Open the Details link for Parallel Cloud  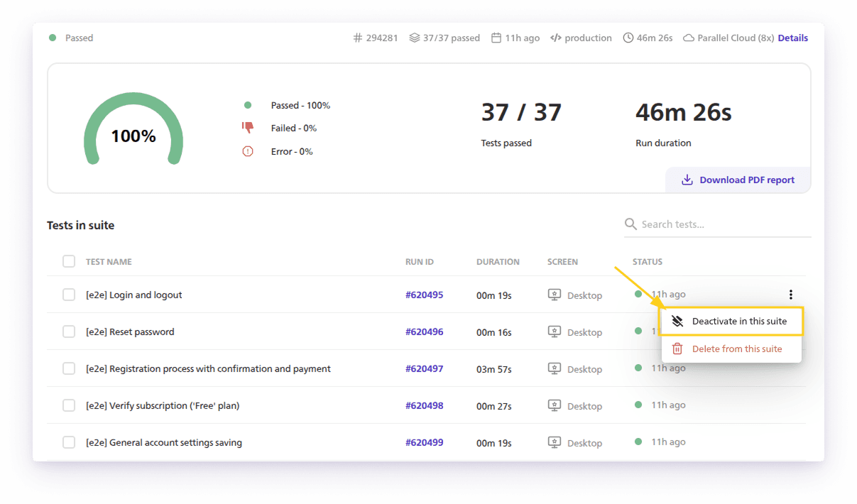(x=792, y=38)
